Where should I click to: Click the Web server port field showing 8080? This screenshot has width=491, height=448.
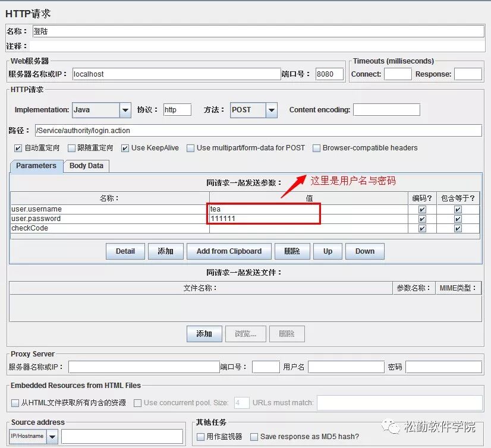pyautogui.click(x=329, y=74)
